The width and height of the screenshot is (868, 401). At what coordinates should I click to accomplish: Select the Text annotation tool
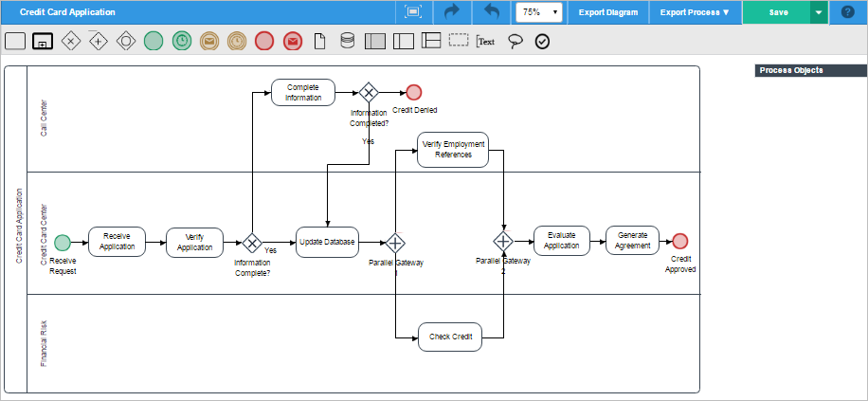pyautogui.click(x=486, y=41)
